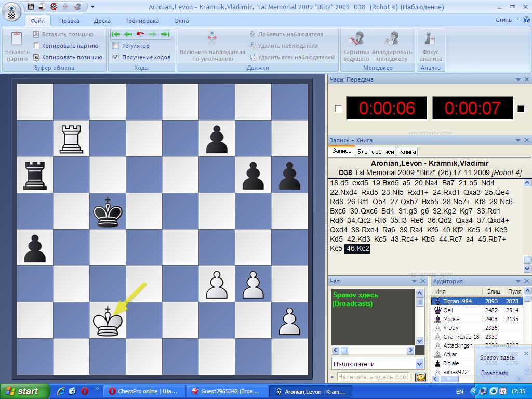Click the Аплодировать менеджеру icon
The width and height of the screenshot is (532, 399).
[x=391, y=39]
